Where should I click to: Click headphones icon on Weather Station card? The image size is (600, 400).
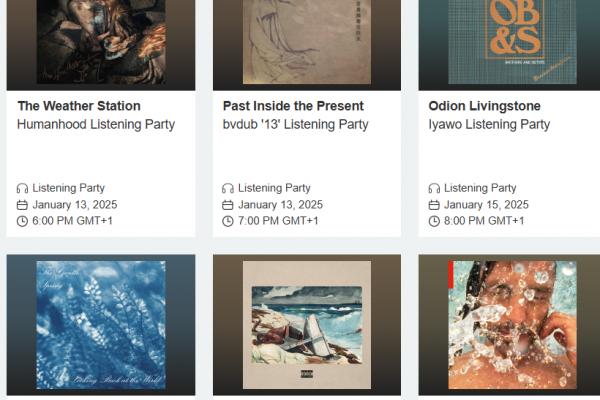[x=22, y=188]
